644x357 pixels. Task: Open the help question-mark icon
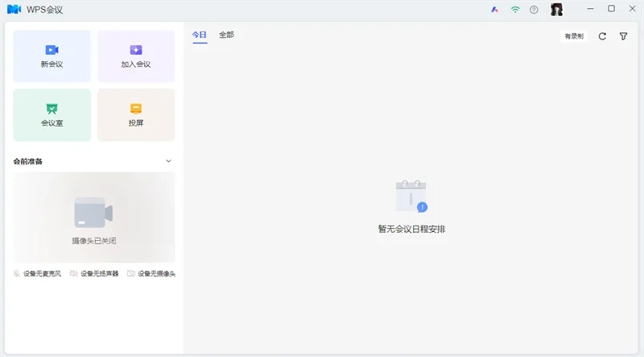(x=534, y=10)
